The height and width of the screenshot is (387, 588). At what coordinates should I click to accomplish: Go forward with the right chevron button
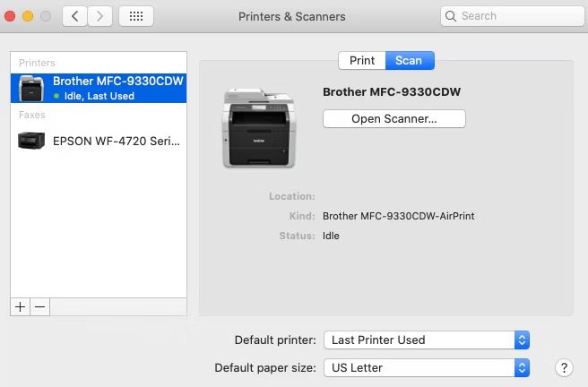(99, 16)
